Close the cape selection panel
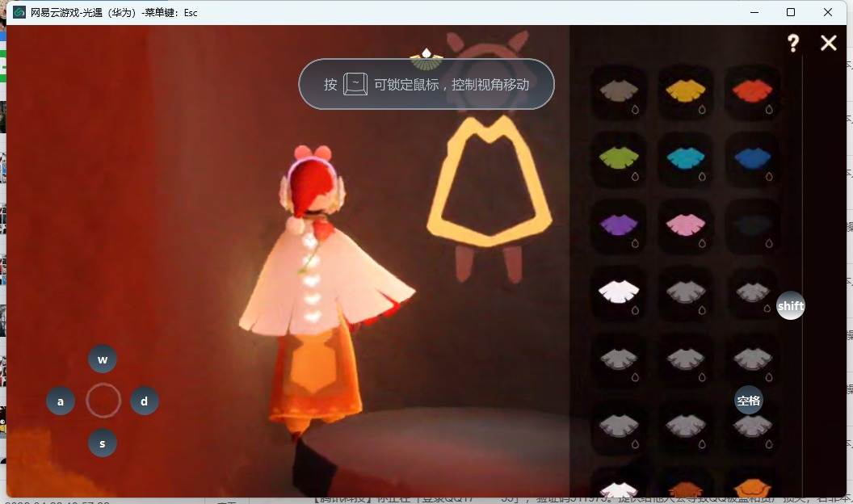 tap(829, 43)
